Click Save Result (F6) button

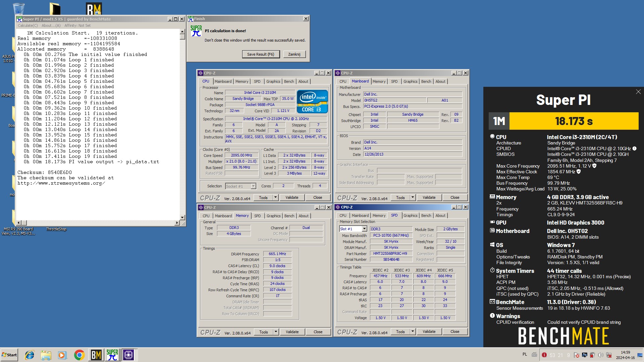[261, 54]
